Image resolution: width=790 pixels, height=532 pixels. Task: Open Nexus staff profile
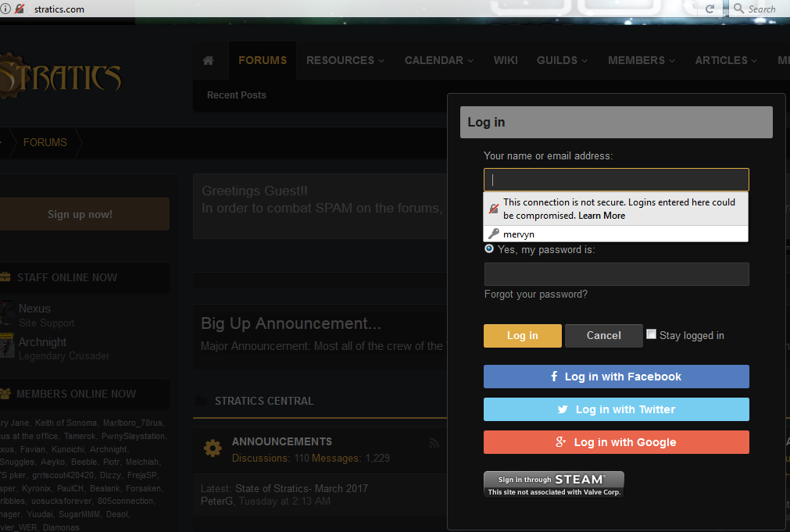click(34, 309)
